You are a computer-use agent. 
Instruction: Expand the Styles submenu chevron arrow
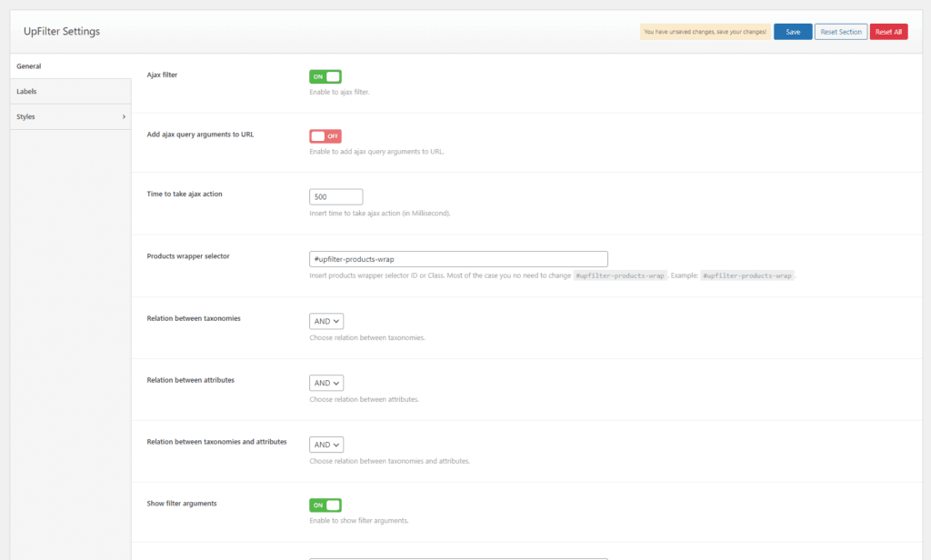coord(124,116)
